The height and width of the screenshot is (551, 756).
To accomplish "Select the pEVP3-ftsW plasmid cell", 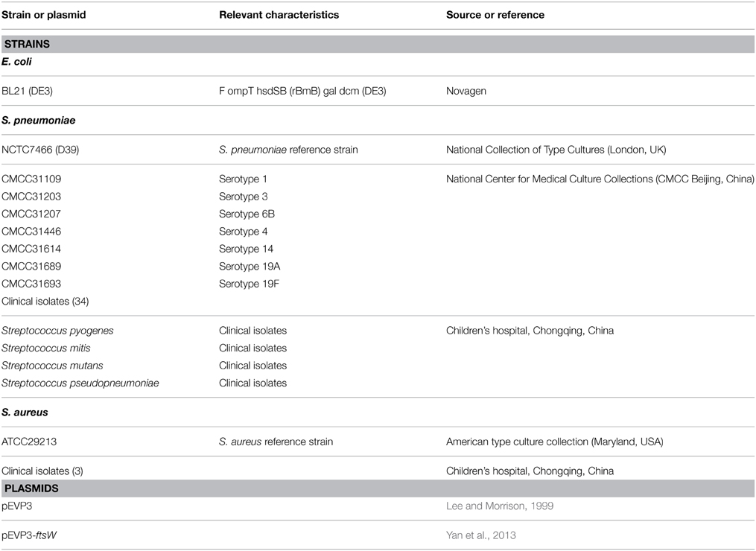I will click(29, 535).
